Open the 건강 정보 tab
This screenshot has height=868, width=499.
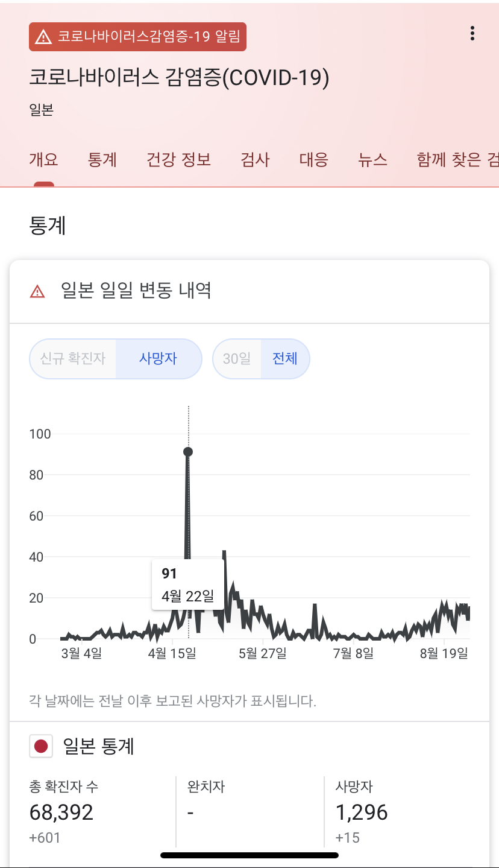pos(179,160)
